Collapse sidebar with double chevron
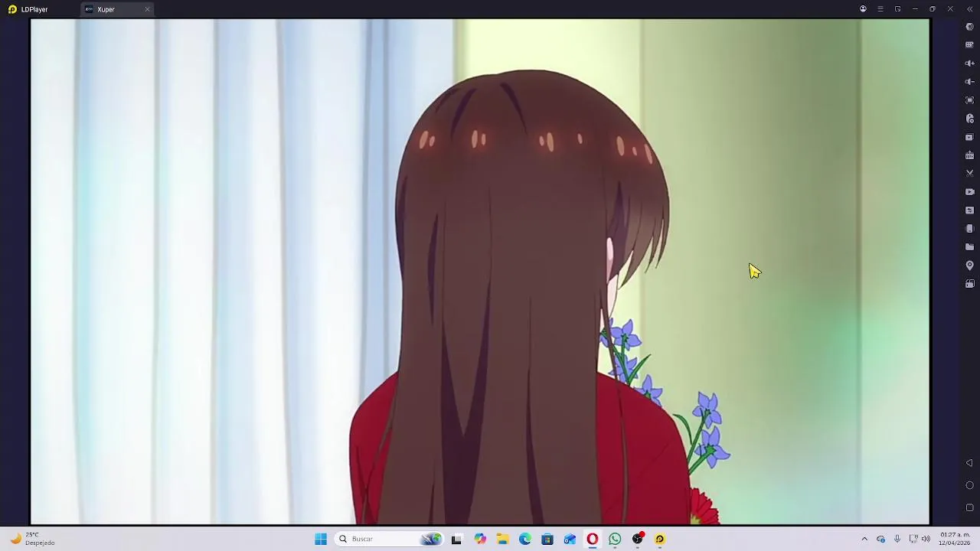The height and width of the screenshot is (551, 980). pos(969,9)
